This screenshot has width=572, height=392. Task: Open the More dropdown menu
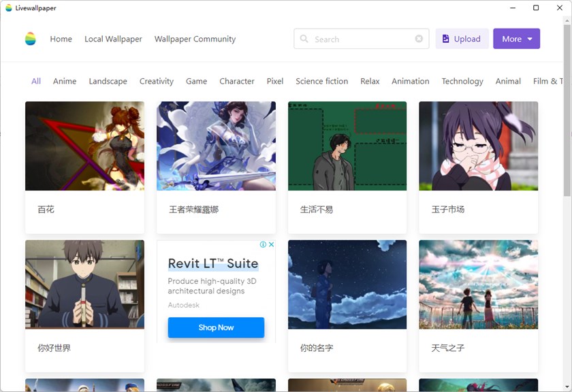517,39
